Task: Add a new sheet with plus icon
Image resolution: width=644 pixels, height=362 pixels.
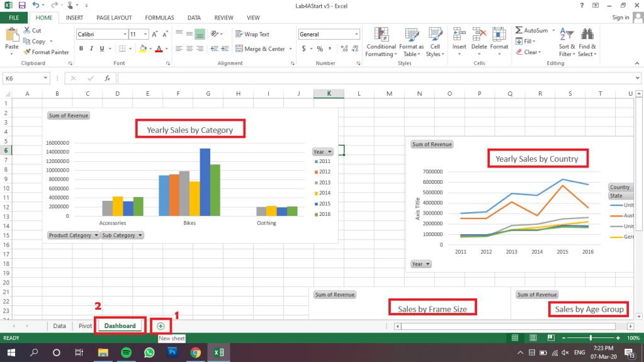Action: coord(161,326)
